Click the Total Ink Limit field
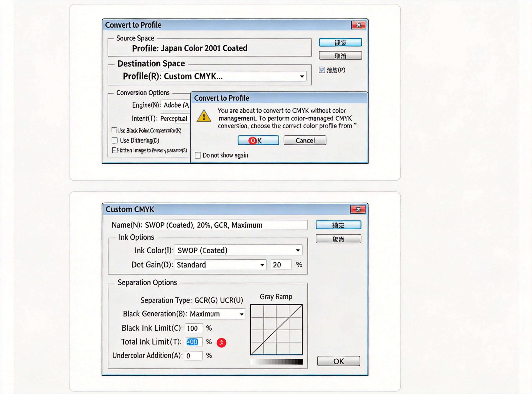Screen dimensions: 532x394 [193, 342]
